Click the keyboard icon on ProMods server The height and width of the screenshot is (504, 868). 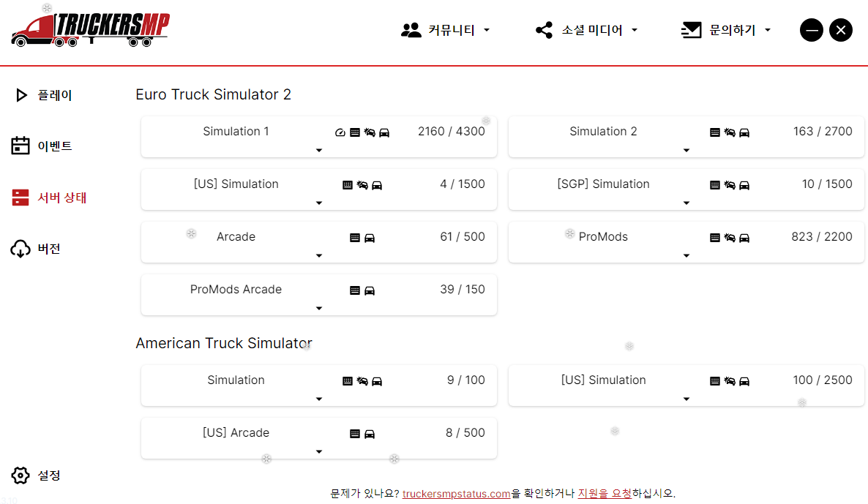pos(715,238)
